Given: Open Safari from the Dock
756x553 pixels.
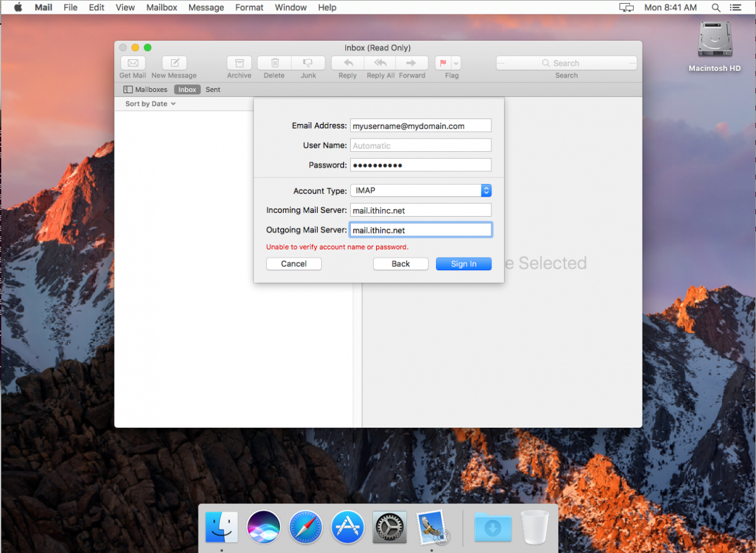Looking at the screenshot, I should 306,527.
